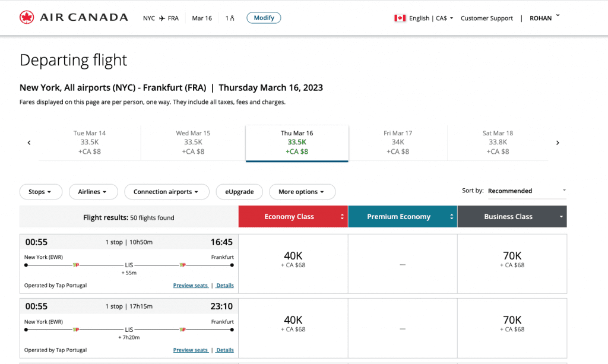
Task: Select the Sat Mar 18 date tab
Action: click(x=498, y=143)
